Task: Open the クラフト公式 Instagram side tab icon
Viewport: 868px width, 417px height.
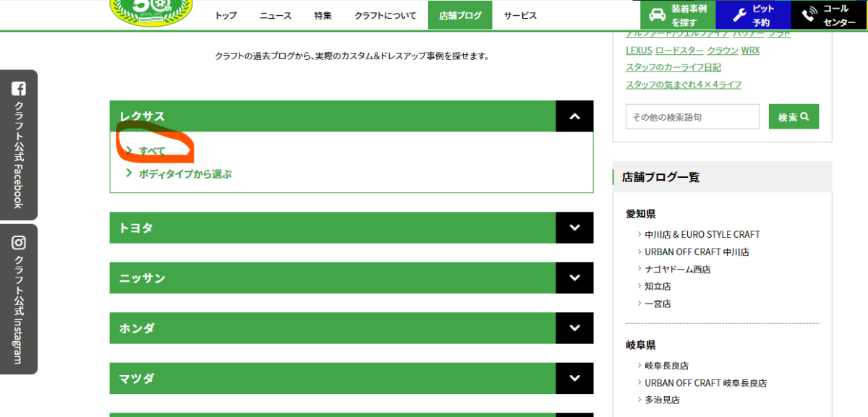Action: [x=19, y=243]
